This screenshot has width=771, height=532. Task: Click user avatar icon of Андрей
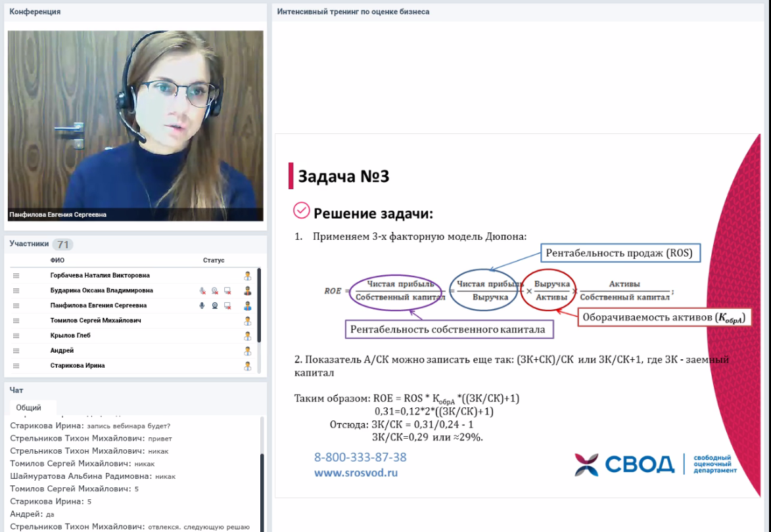[248, 351]
